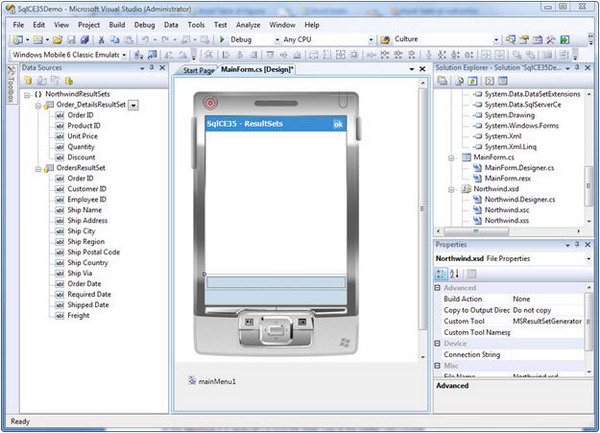Click the Add New Item toolbar icon
The width and height of the screenshot is (600, 433).
38,39
